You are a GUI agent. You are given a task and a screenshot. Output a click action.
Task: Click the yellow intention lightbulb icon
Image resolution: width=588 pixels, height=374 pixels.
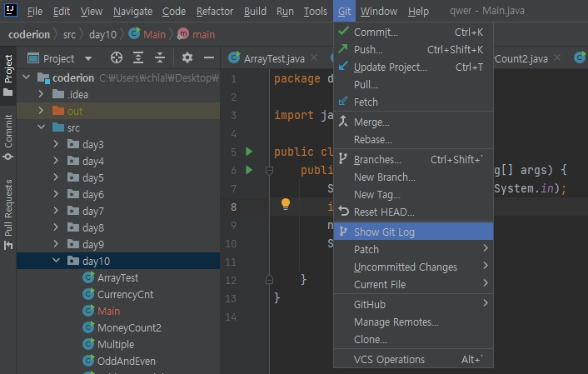[x=286, y=204]
